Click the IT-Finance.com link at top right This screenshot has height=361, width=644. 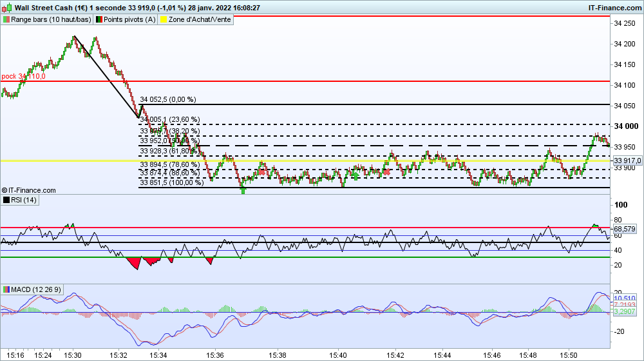614,8
